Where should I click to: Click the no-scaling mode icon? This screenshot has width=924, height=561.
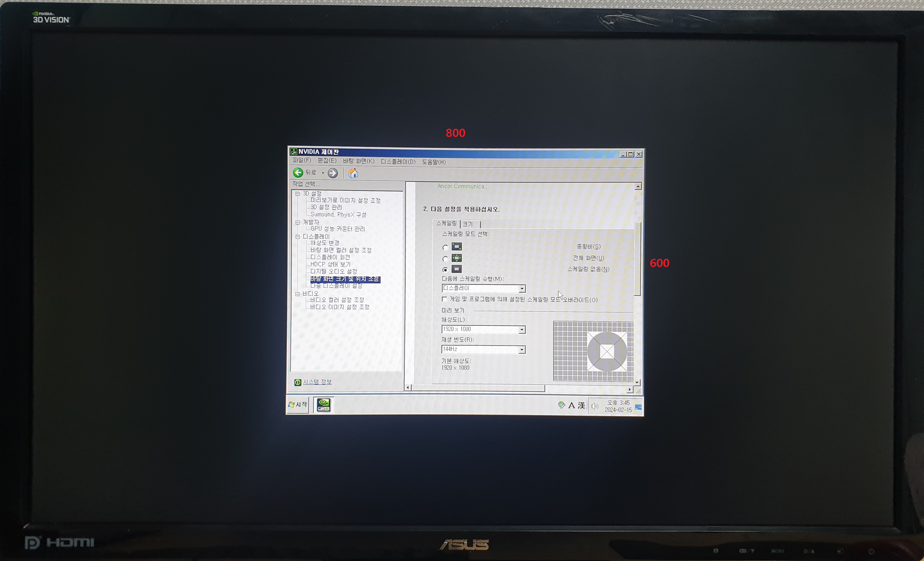(457, 269)
